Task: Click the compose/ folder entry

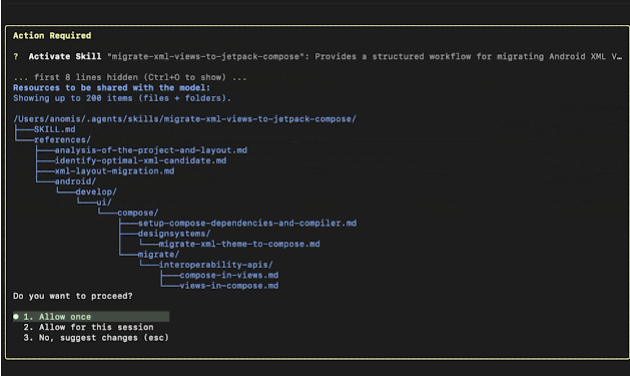Action: [x=138, y=213]
